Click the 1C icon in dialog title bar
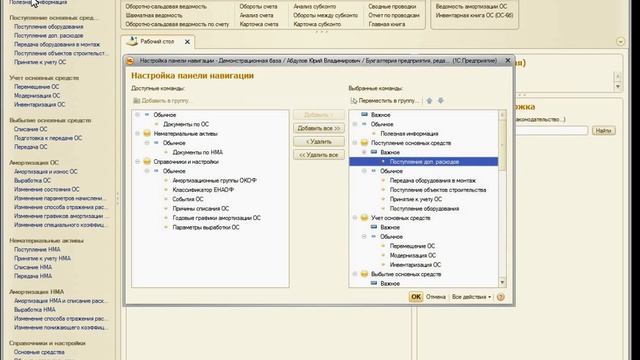640x360 pixels. tap(130, 61)
